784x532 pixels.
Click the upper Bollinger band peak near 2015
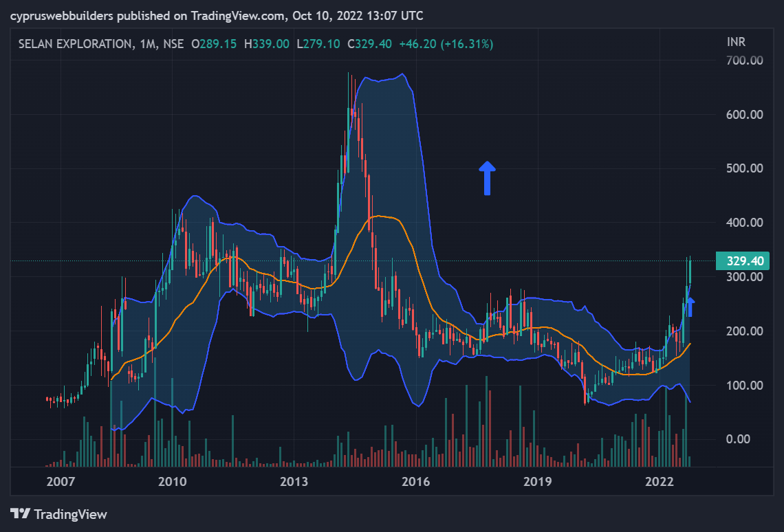(402, 74)
